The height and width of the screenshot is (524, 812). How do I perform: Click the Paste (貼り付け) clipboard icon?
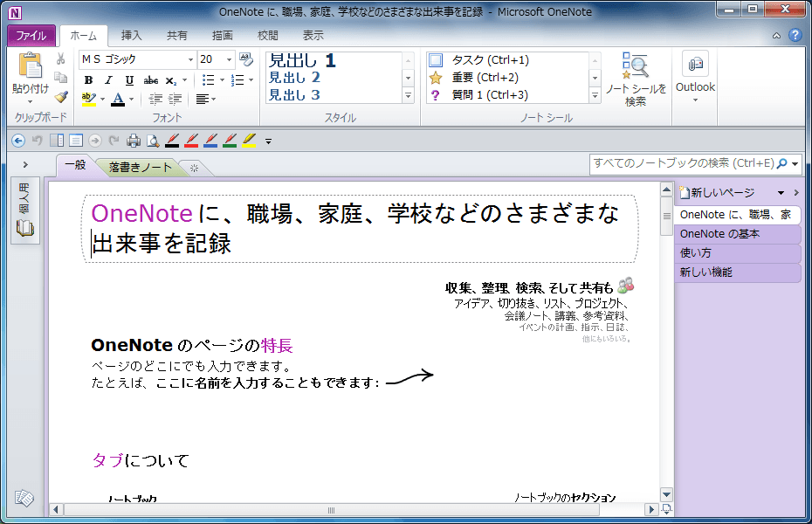click(30, 65)
